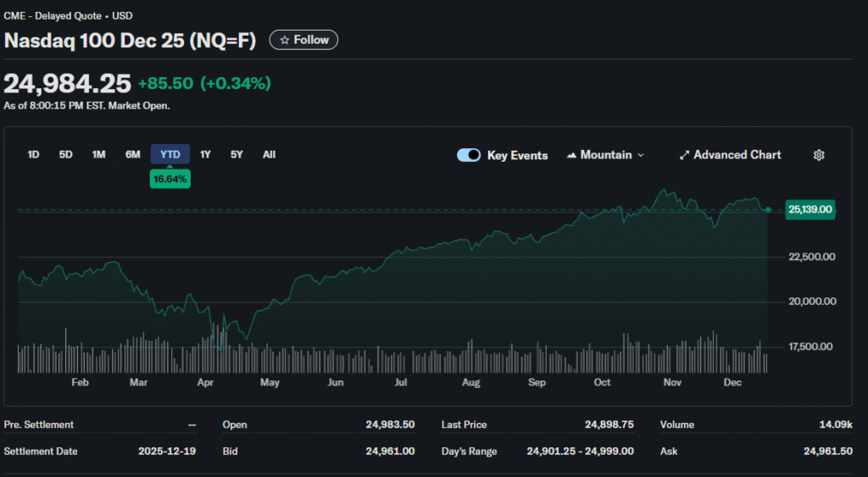868x477 pixels.
Task: Click the 16.64% YTD return badge
Action: (x=170, y=179)
